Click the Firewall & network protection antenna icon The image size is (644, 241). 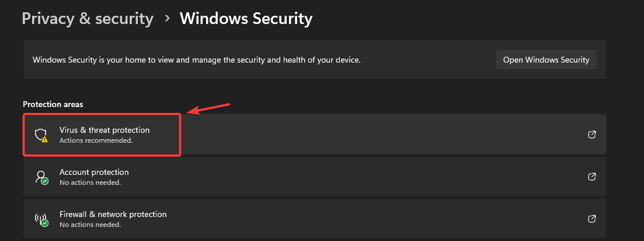[x=40, y=219]
